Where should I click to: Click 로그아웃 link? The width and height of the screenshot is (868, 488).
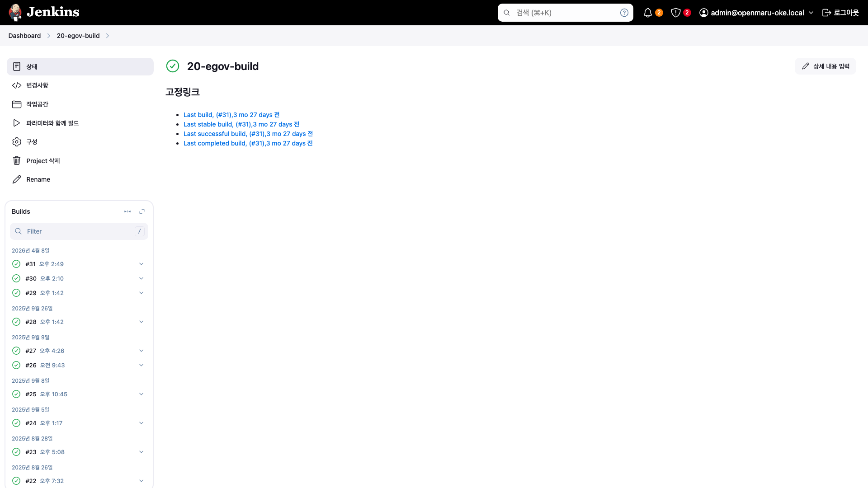840,13
